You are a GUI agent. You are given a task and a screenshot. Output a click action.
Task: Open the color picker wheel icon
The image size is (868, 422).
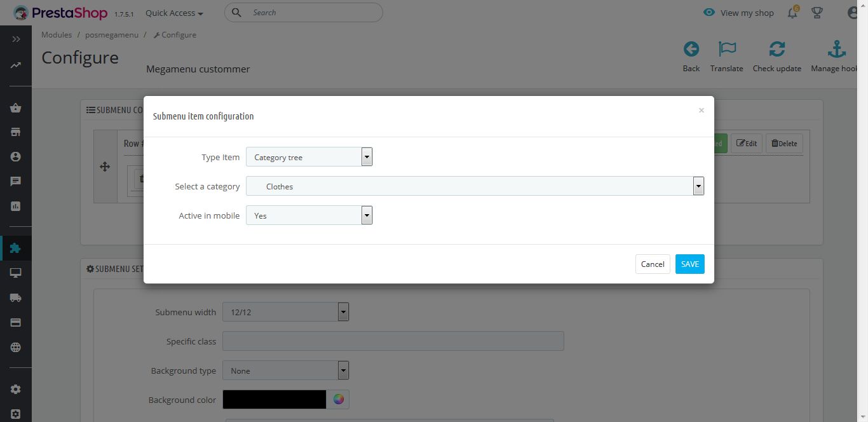click(338, 399)
